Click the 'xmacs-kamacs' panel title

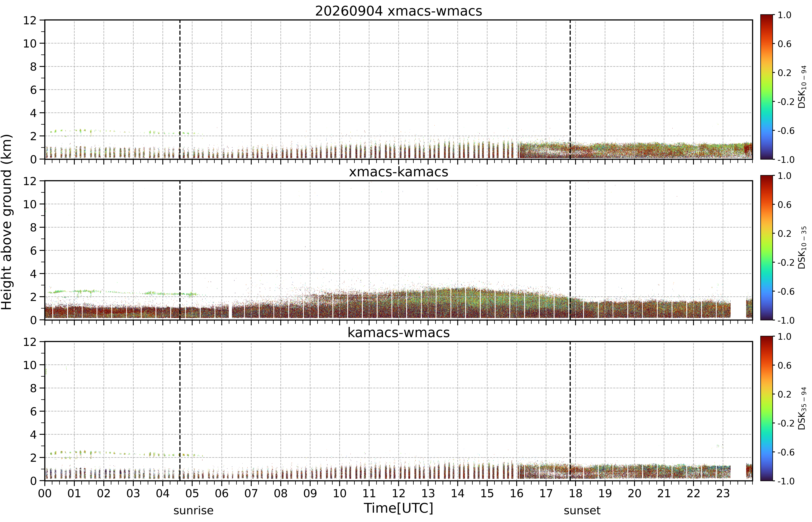pos(398,172)
